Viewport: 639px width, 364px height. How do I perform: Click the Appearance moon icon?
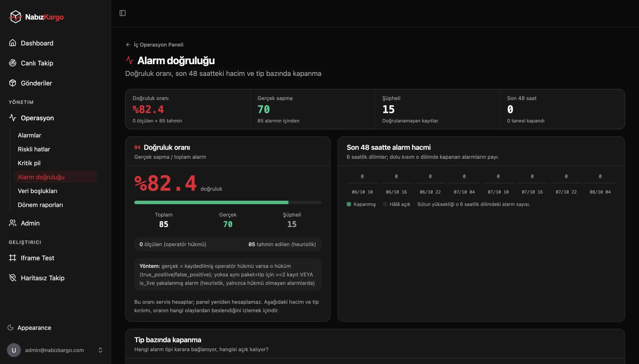tap(10, 328)
